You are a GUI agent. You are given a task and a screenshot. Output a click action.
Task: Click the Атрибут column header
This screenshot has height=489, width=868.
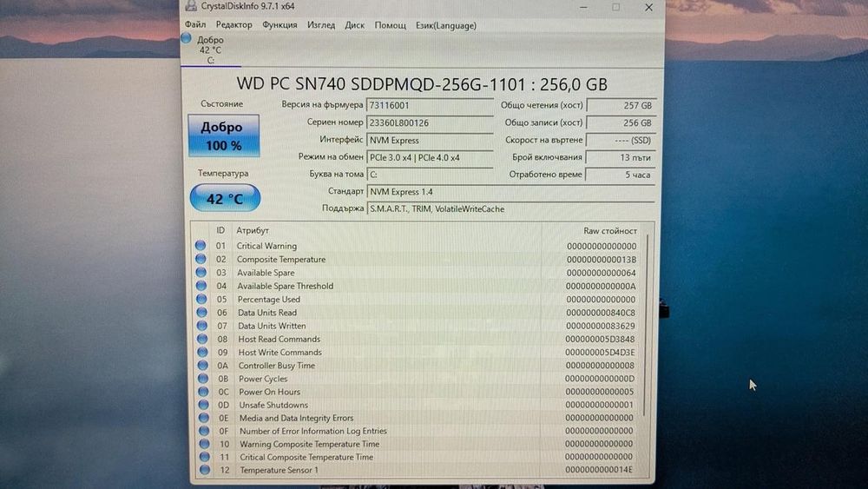tap(253, 230)
